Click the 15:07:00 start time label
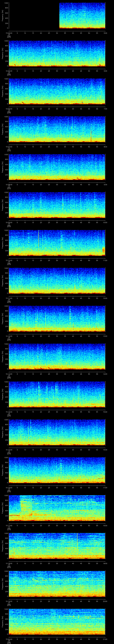 pyautogui.click(x=9, y=147)
